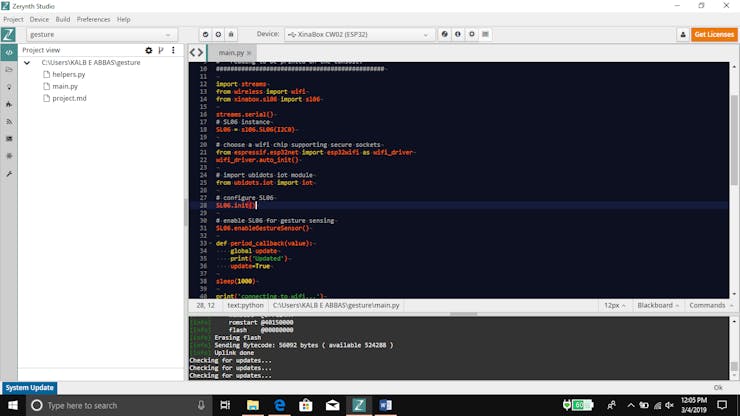The image size is (740, 416).
Task: Click the register device icon
Action: (x=471, y=34)
